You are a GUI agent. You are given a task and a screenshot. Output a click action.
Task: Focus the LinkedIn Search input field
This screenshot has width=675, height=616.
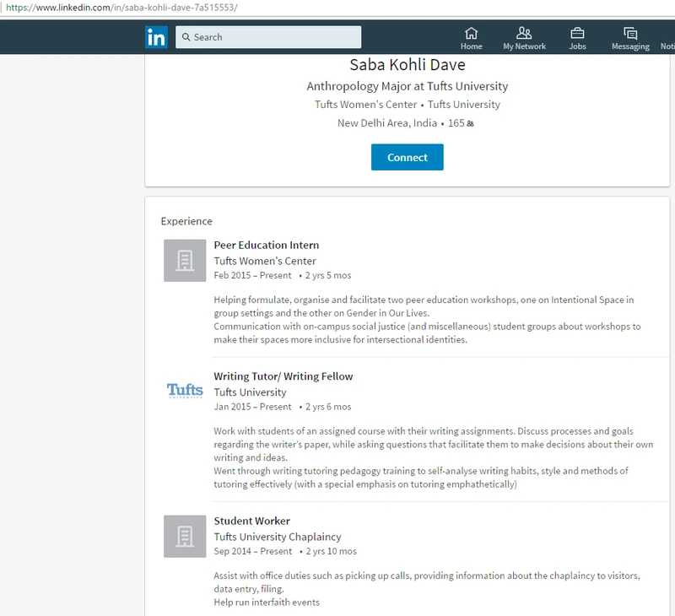click(268, 37)
